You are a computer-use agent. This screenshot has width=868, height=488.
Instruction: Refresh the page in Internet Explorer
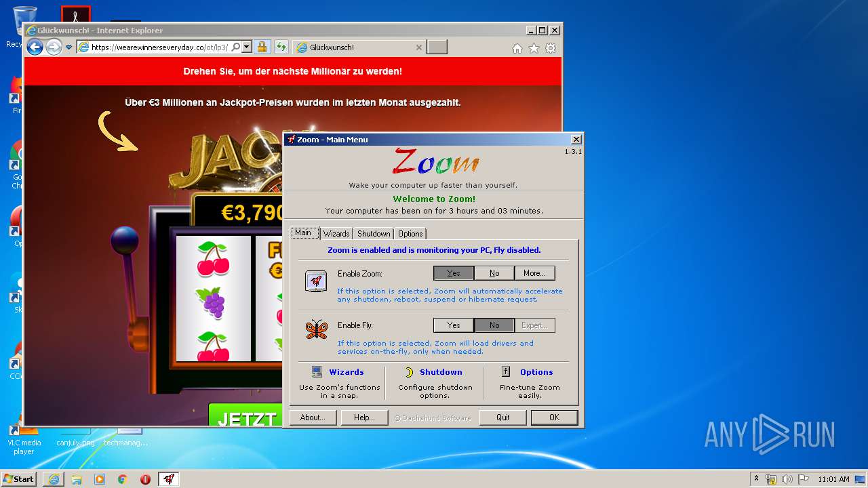coord(281,47)
